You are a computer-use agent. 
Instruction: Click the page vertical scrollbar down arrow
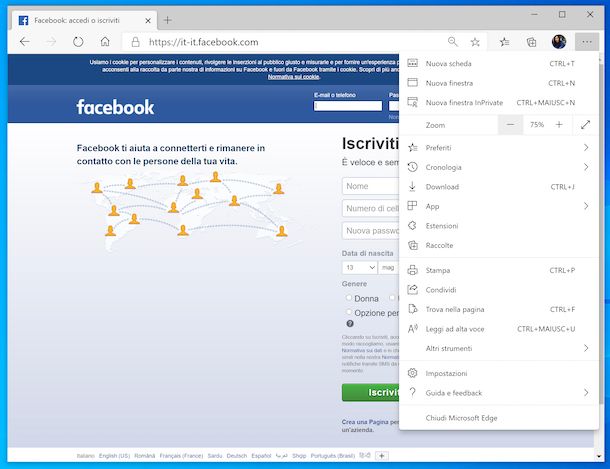tap(598, 456)
